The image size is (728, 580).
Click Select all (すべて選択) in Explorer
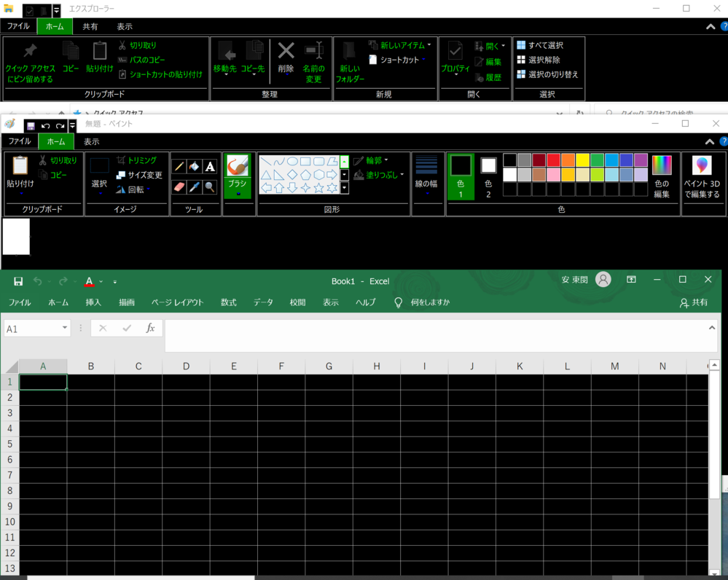click(540, 45)
